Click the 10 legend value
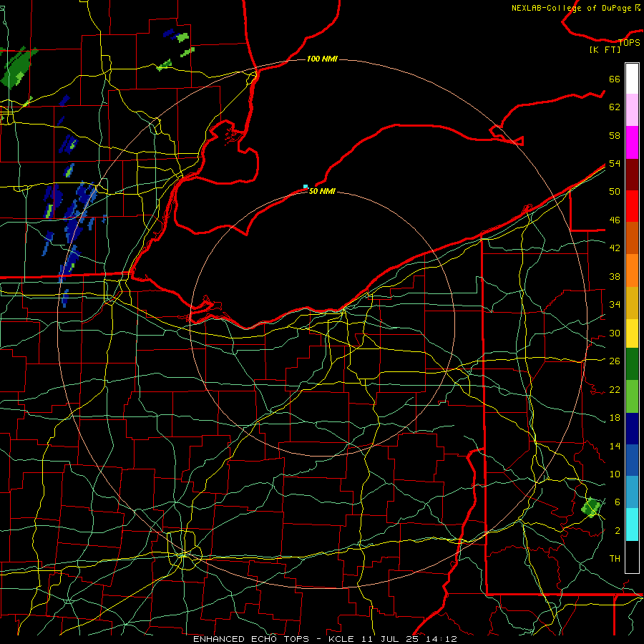Image resolution: width=644 pixels, height=644 pixels. click(x=615, y=474)
